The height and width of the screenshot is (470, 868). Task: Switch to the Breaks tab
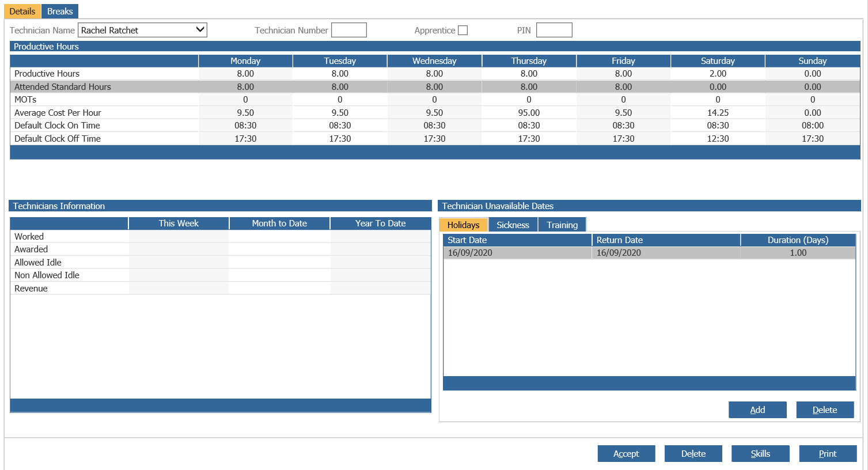coord(60,12)
